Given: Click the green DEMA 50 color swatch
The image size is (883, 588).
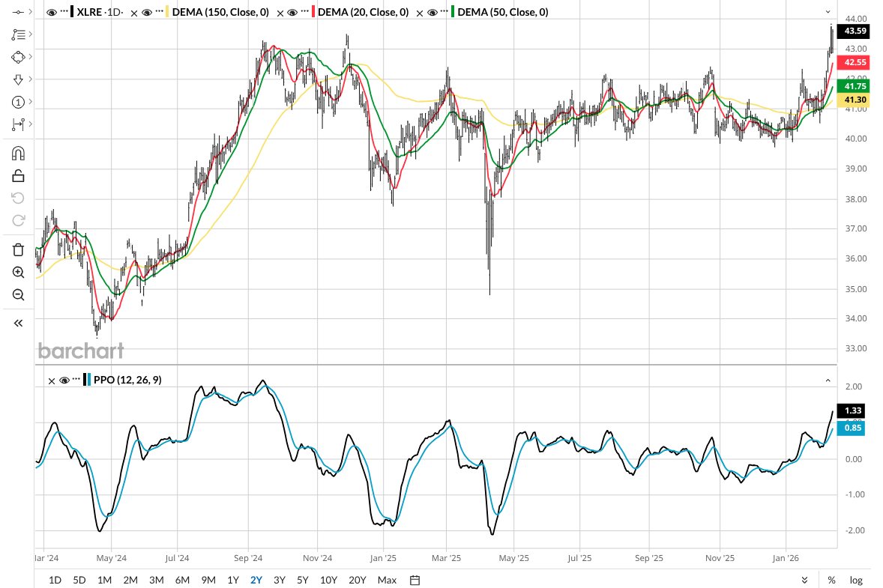Looking at the screenshot, I should point(452,13).
